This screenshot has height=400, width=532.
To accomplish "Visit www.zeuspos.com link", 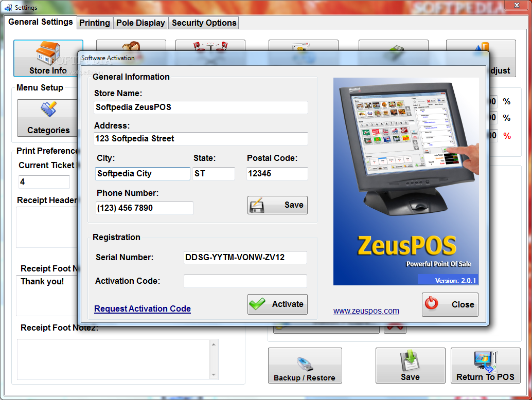I will tap(366, 311).
